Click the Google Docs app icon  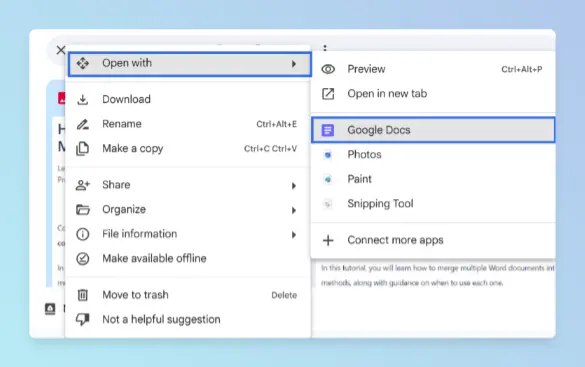(x=328, y=130)
